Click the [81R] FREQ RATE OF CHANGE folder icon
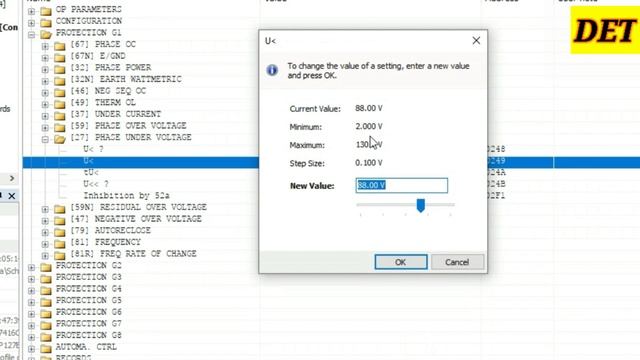640x360 pixels. [x=60, y=256]
